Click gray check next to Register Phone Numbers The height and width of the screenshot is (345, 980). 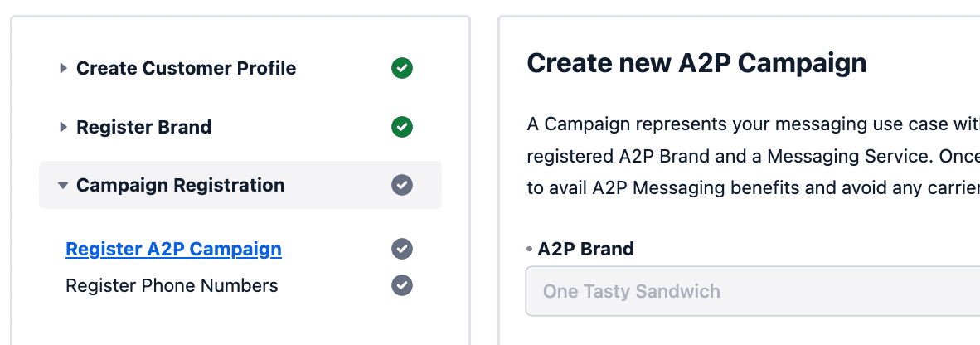402,285
